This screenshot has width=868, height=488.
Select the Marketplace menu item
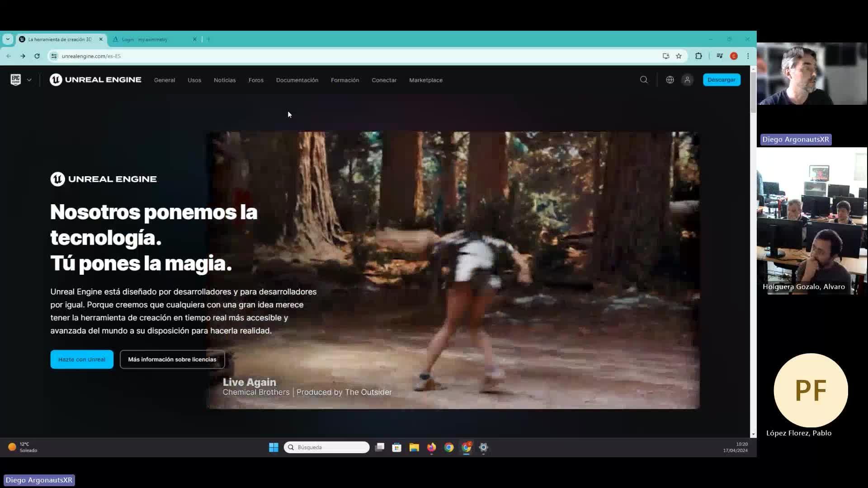click(425, 80)
